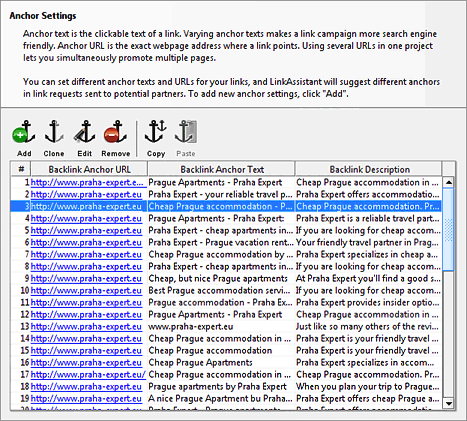The width and height of the screenshot is (467, 421).
Task: Sort by Backlink Description column header
Action: 369,169
